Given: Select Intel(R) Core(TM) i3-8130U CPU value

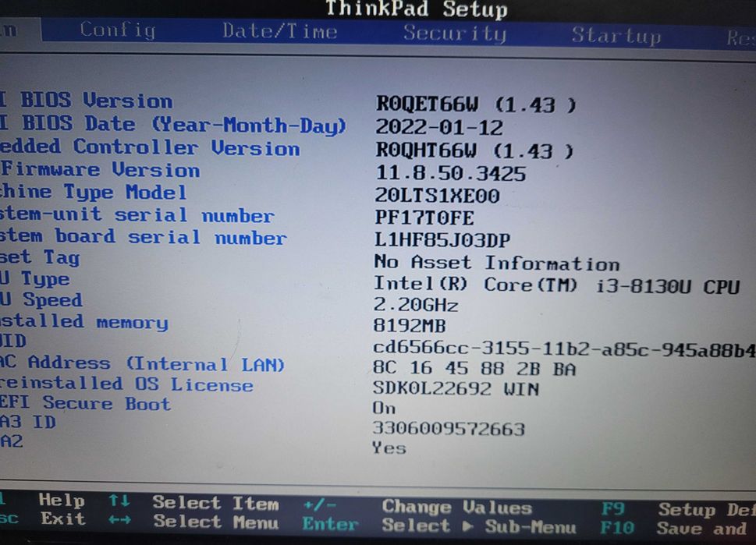Looking at the screenshot, I should tap(556, 285).
